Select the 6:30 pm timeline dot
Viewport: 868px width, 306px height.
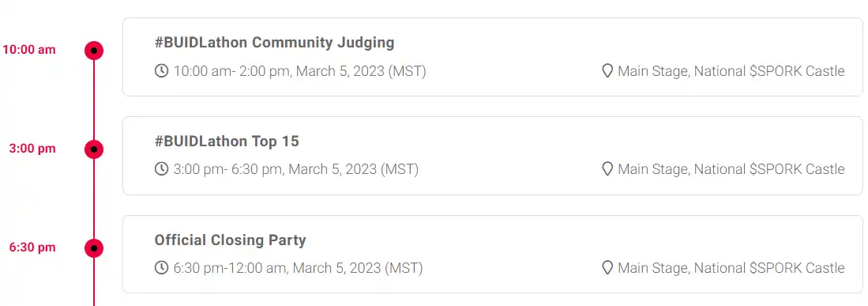[94, 247]
